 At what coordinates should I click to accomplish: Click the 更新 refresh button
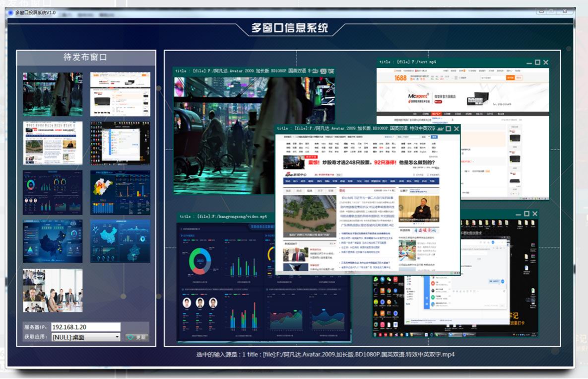[x=136, y=337]
